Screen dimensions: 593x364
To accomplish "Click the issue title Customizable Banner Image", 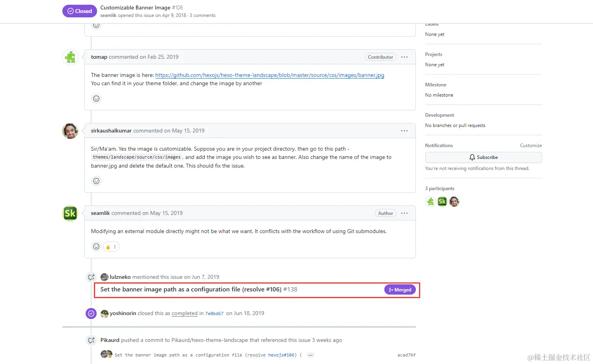I will 135,7.
